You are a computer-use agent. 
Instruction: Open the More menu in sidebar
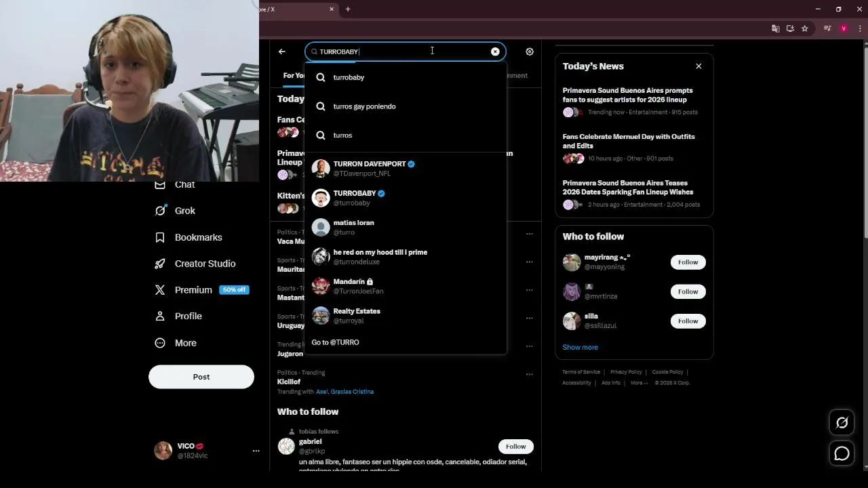176,343
